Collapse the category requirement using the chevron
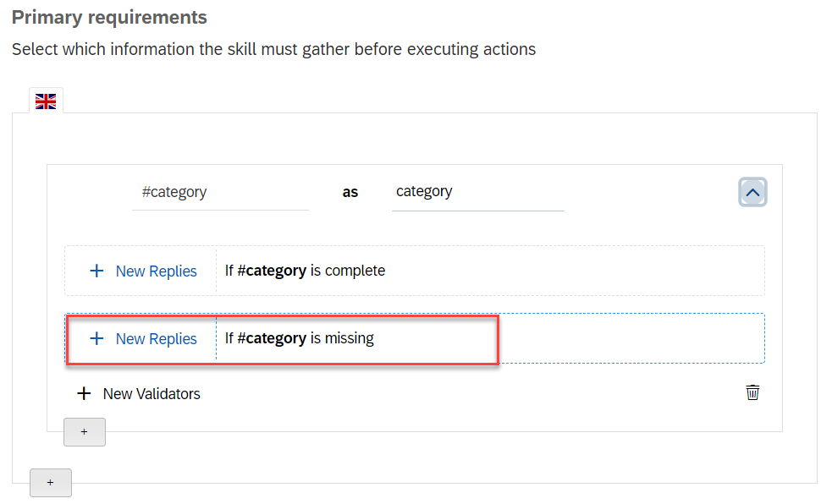Image resolution: width=821 pixels, height=504 pixels. pos(752,192)
